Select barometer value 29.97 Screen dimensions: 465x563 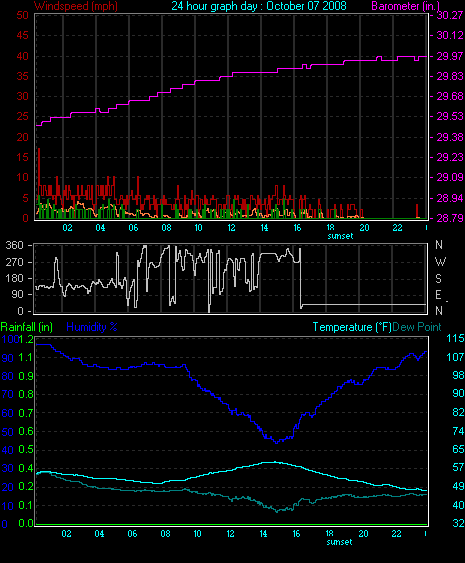450,56
